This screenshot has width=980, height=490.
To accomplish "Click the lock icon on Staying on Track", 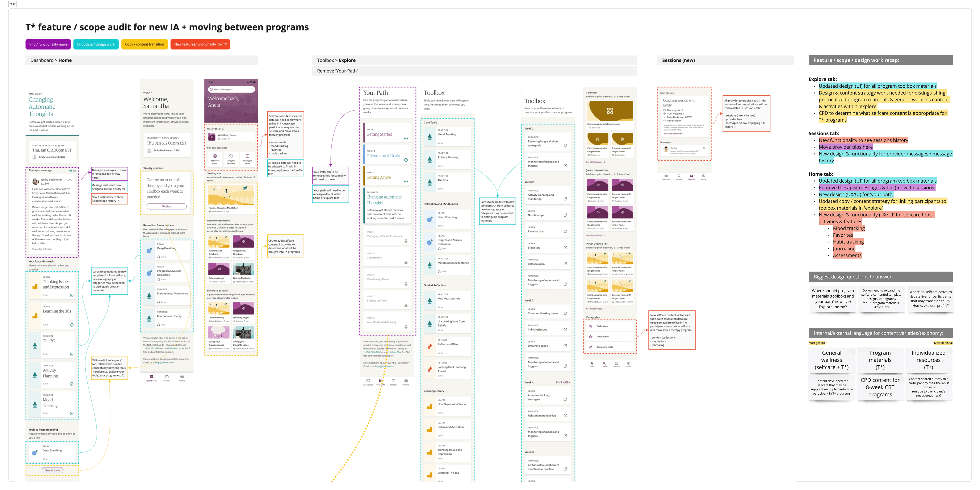I will point(406,305).
